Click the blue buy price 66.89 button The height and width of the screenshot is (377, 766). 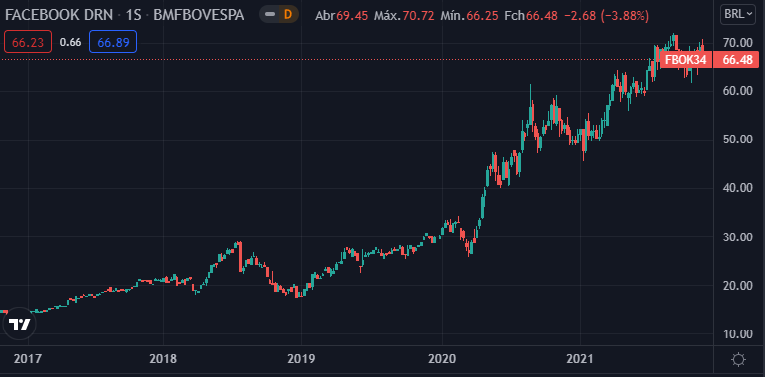(x=113, y=42)
